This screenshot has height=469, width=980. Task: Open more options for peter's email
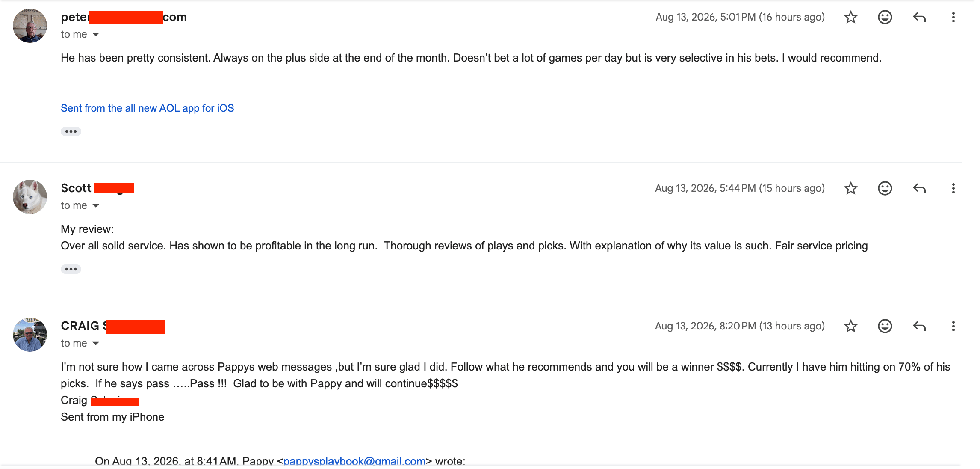953,17
